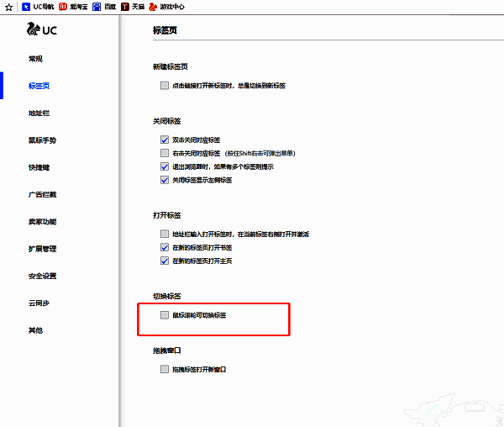The height and width of the screenshot is (427, 504).
Task: Click the bookmark star icon
Action: 8,7
